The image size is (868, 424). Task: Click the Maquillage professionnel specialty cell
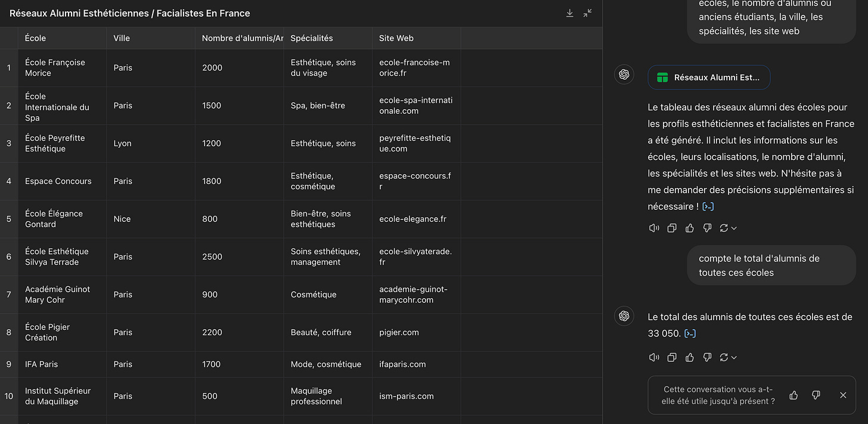point(328,396)
